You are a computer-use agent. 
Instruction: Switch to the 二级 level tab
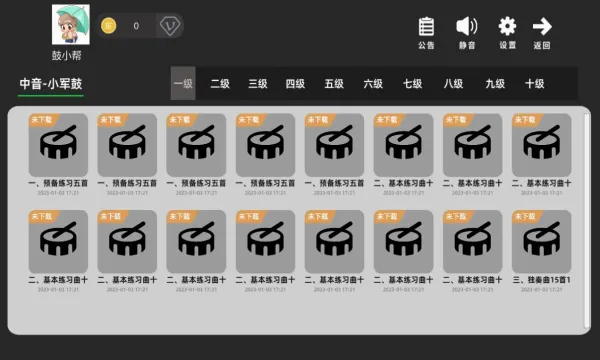220,83
